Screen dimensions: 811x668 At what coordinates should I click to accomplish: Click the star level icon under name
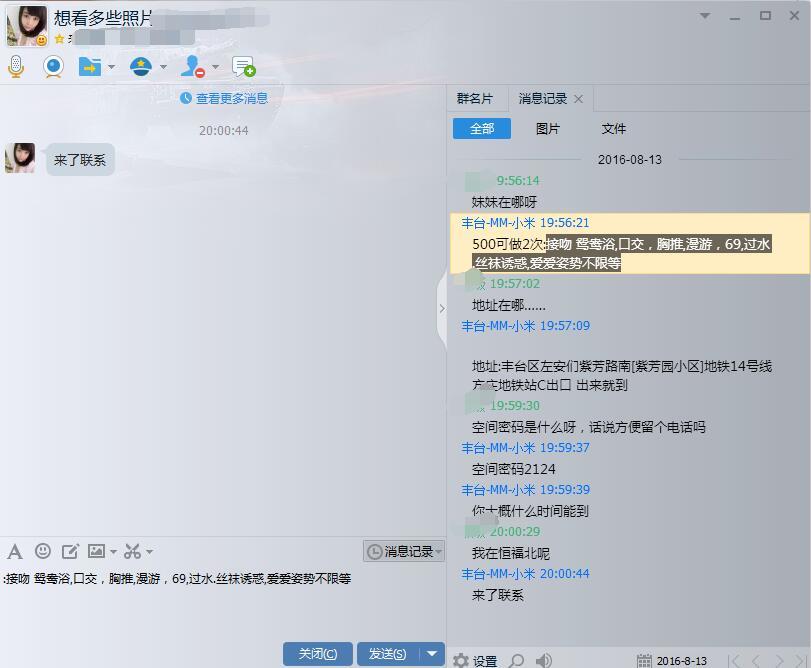59,39
